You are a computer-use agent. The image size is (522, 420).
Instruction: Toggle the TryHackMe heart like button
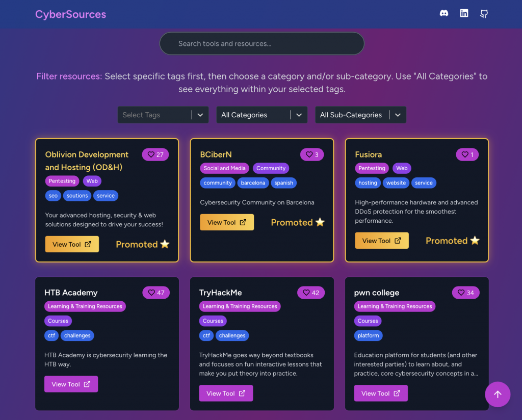[311, 293]
